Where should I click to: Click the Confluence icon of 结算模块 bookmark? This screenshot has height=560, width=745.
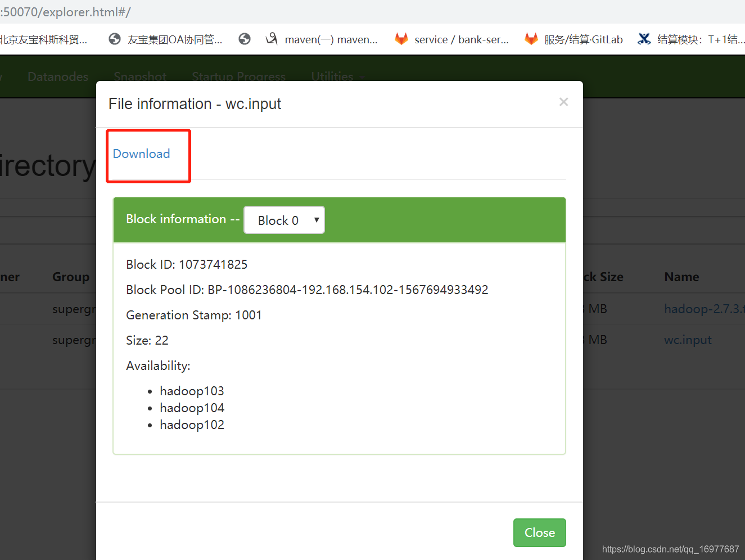pyautogui.click(x=644, y=39)
